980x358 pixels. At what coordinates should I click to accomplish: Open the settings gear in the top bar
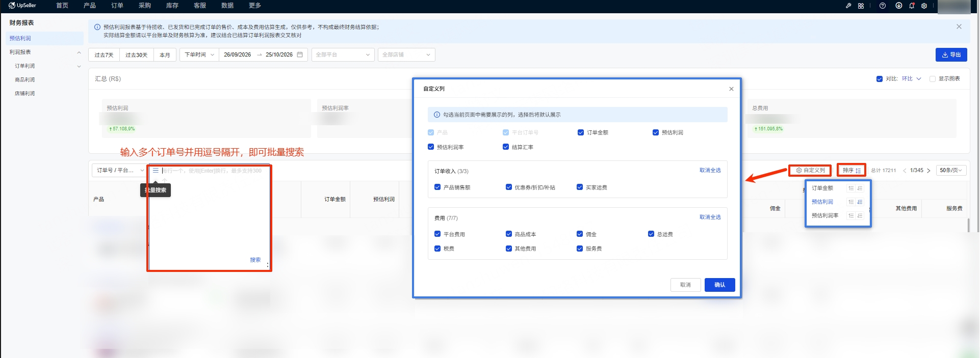tap(924, 6)
